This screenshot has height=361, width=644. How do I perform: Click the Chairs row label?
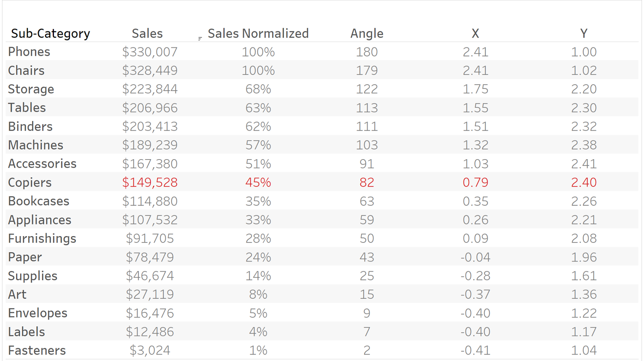tap(26, 71)
